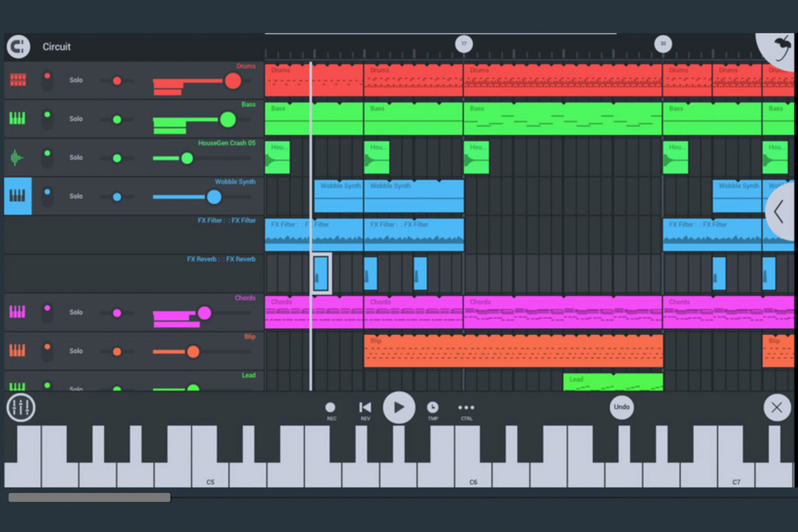Select the Drums step-sequencer icon
Viewport: 798px width, 532px height.
coord(18,80)
